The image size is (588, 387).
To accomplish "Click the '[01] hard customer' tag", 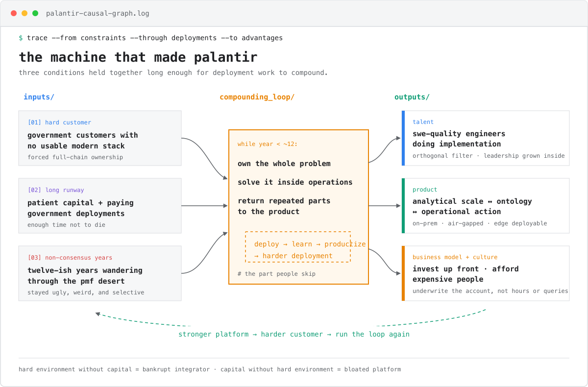I will (x=59, y=122).
